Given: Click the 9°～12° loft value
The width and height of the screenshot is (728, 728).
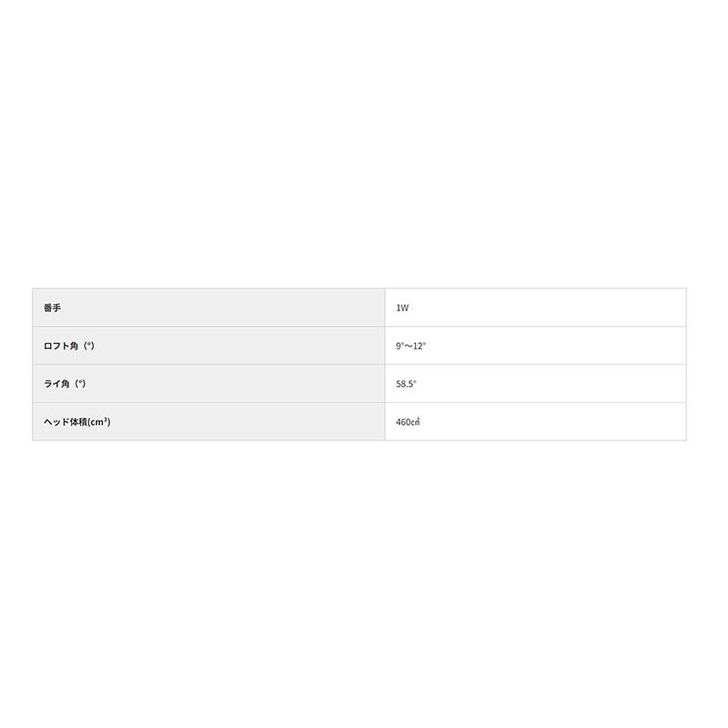Looking at the screenshot, I should pyautogui.click(x=411, y=347).
